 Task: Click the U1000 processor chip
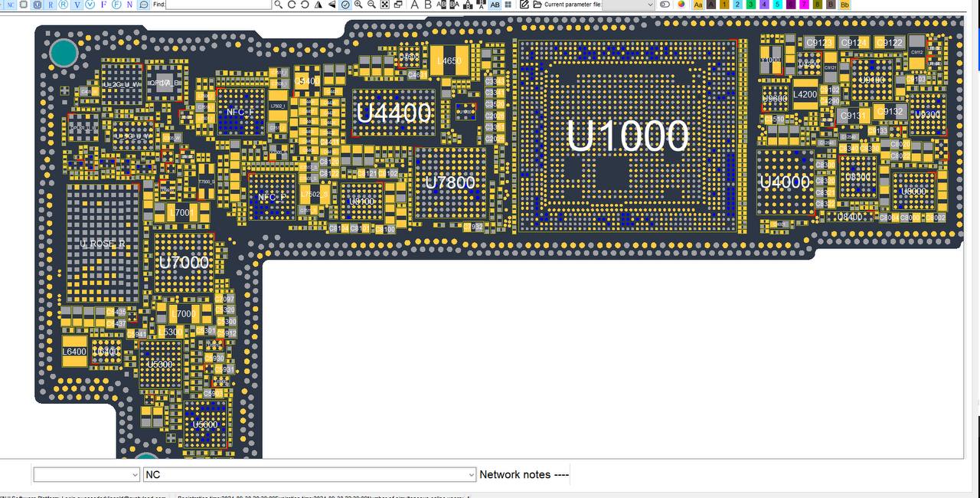pos(628,136)
